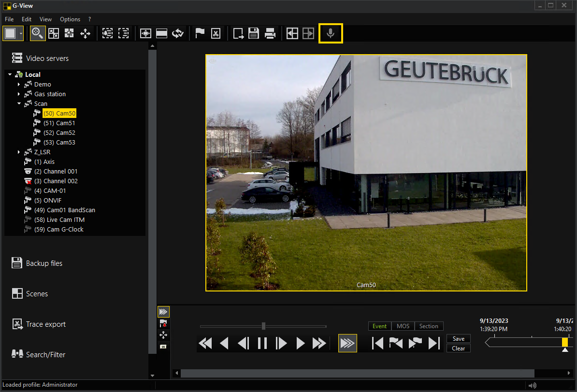Click the four-arrow move tool in toolbar
The height and width of the screenshot is (392, 577).
[x=86, y=33]
